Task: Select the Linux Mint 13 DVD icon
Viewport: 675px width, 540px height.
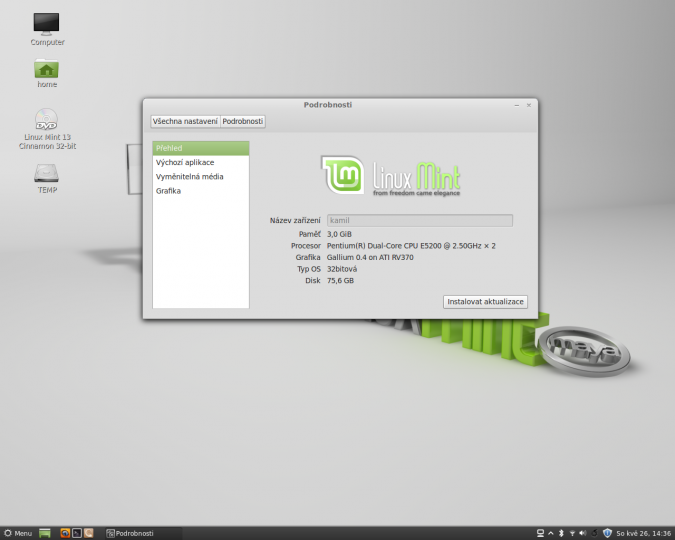Action: 47,129
